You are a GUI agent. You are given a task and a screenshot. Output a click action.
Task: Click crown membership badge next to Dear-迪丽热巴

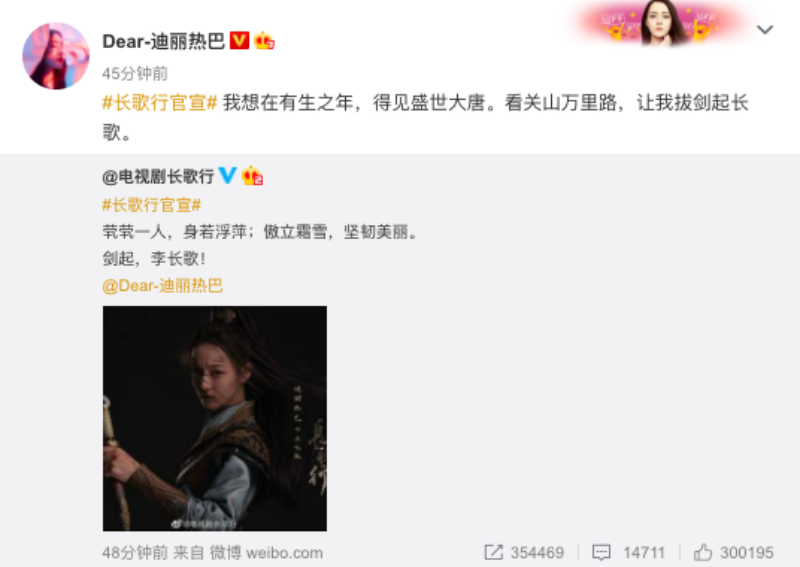click(264, 40)
